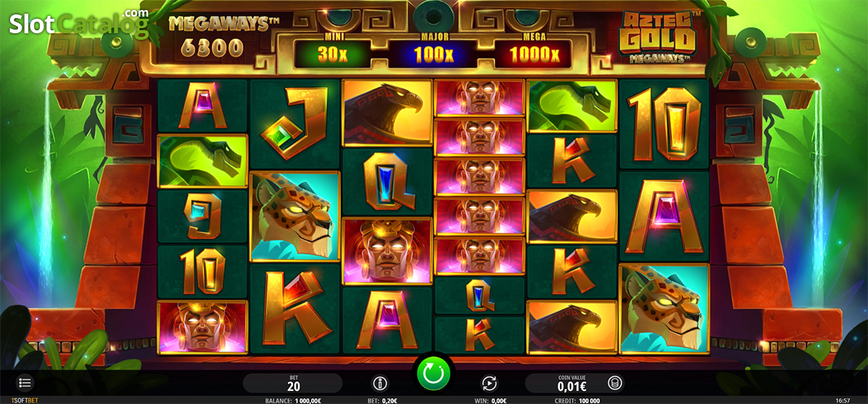Click the large gold 10 symbol on last reel

tap(664, 124)
